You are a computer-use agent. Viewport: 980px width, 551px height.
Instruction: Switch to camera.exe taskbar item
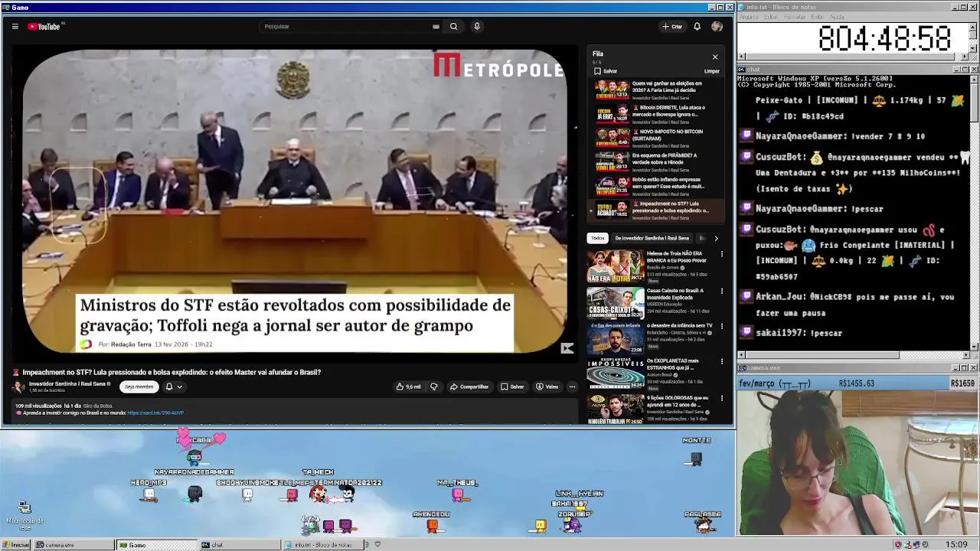coord(73,545)
